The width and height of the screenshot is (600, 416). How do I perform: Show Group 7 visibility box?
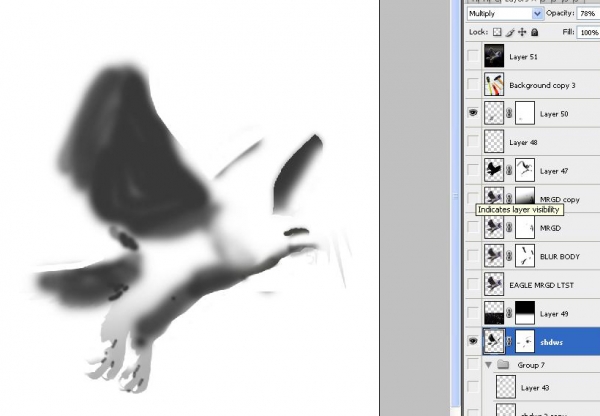tap(473, 364)
